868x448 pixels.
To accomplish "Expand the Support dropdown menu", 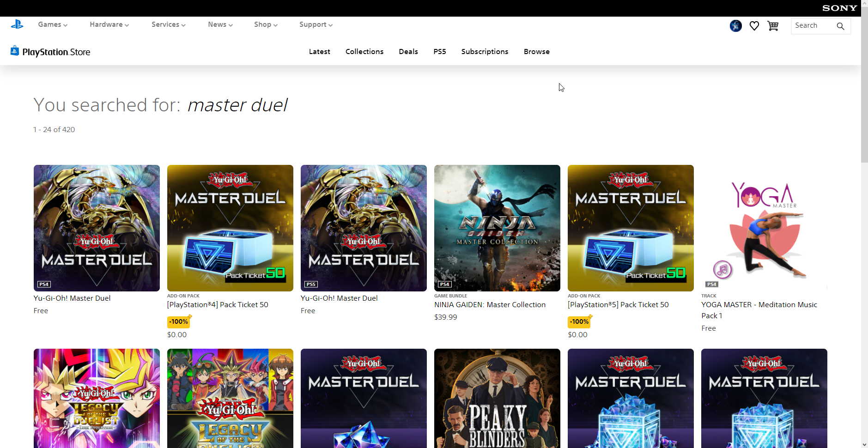I will click(316, 24).
